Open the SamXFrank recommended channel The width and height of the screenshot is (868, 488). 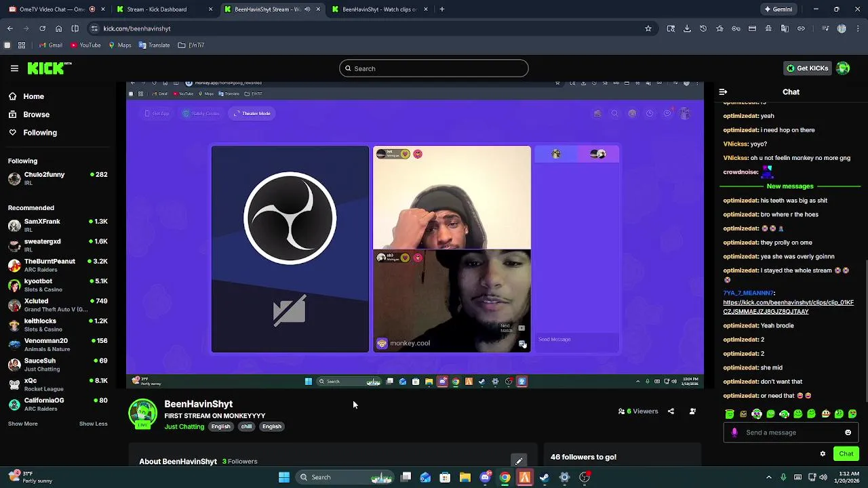click(x=58, y=225)
